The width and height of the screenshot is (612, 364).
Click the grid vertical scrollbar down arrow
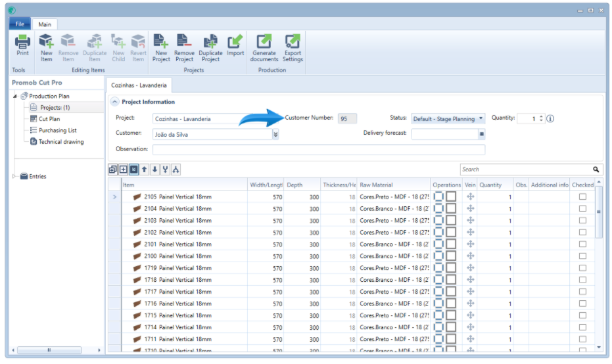(599, 347)
